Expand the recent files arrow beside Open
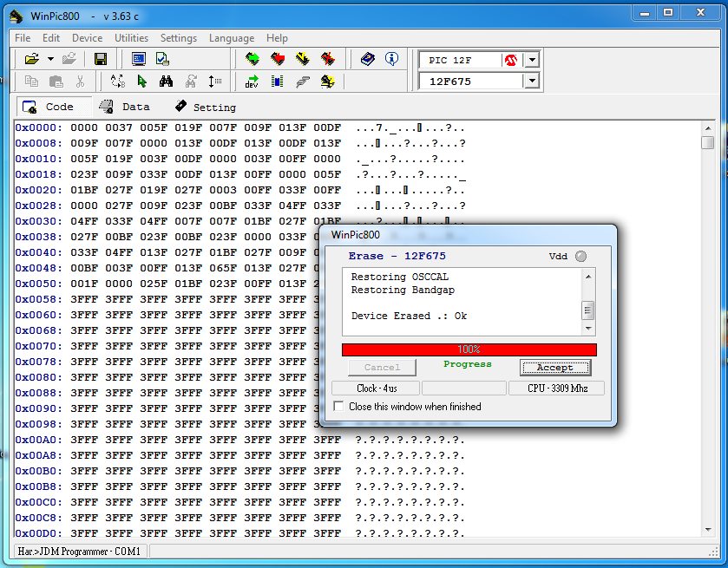 click(50, 59)
